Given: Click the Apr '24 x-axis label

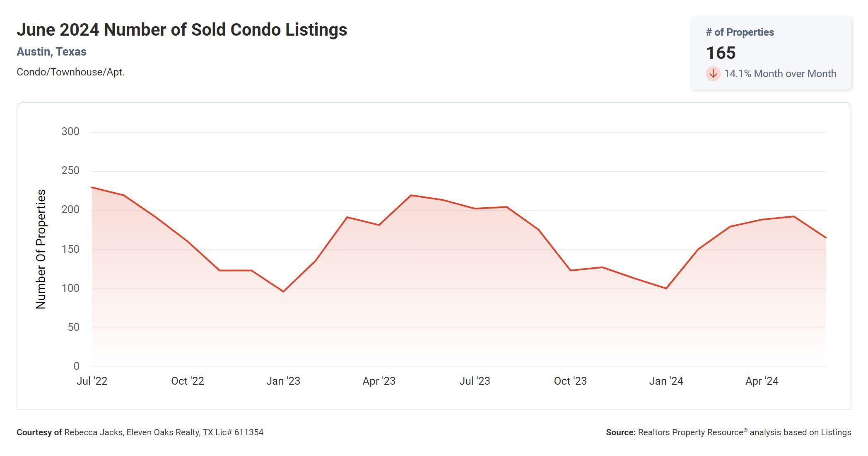Looking at the screenshot, I should (x=762, y=381).
